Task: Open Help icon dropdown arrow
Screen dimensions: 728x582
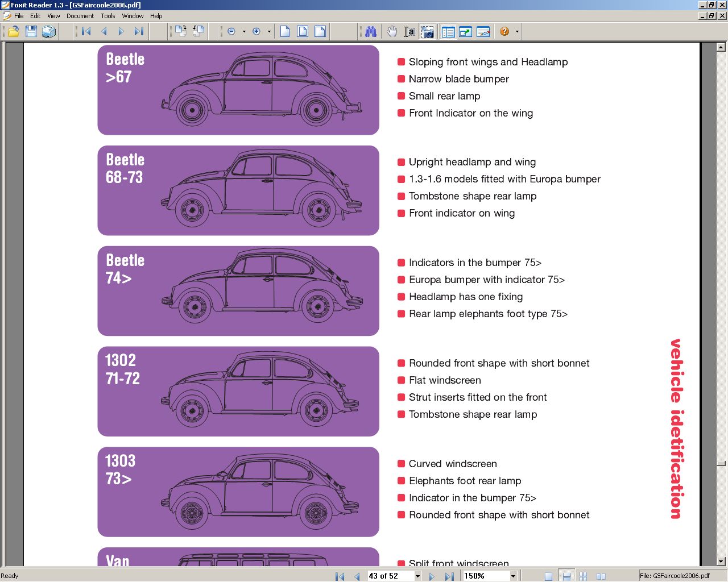Action: pyautogui.click(x=517, y=32)
